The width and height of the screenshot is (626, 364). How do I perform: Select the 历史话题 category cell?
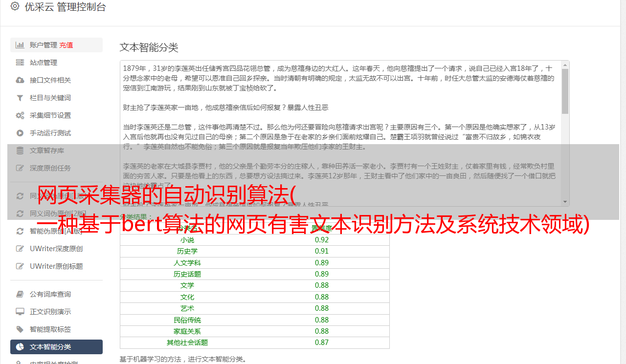187,274
